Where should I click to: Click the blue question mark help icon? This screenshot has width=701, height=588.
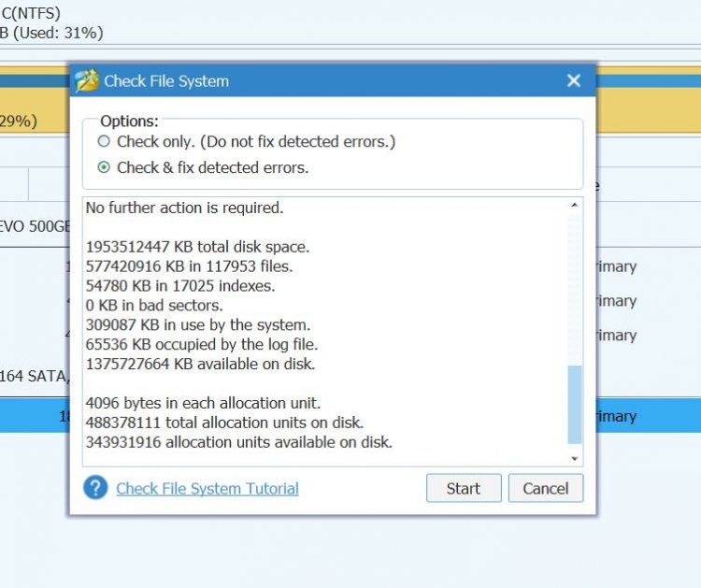click(x=95, y=488)
